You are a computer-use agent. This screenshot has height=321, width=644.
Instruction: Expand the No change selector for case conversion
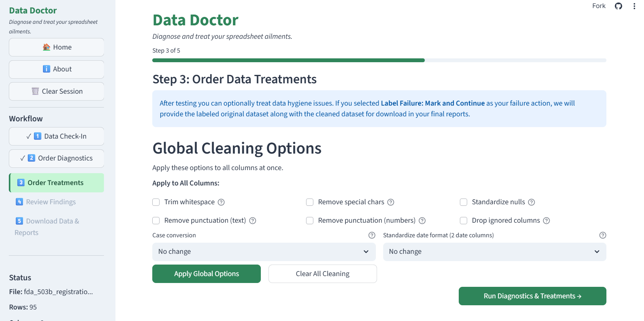[x=264, y=252]
